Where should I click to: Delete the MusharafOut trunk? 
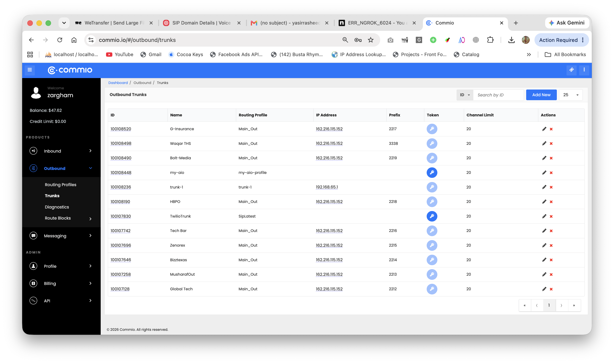point(551,274)
